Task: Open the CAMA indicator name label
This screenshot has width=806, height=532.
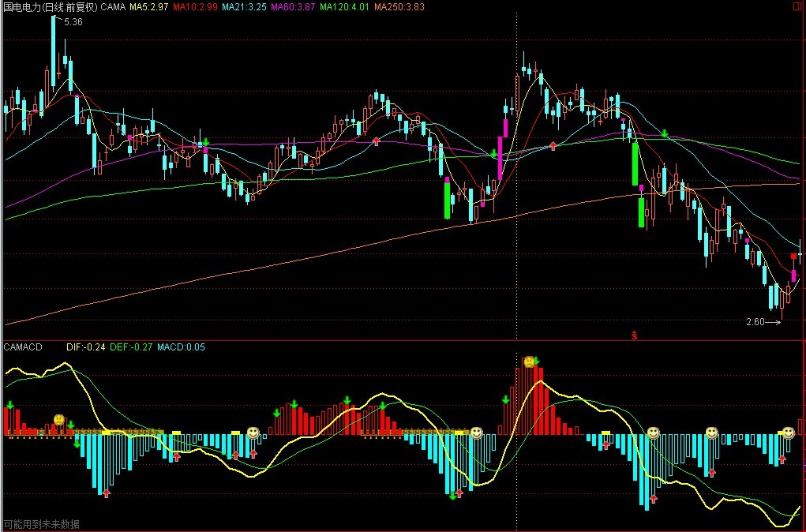Action: 114,7
